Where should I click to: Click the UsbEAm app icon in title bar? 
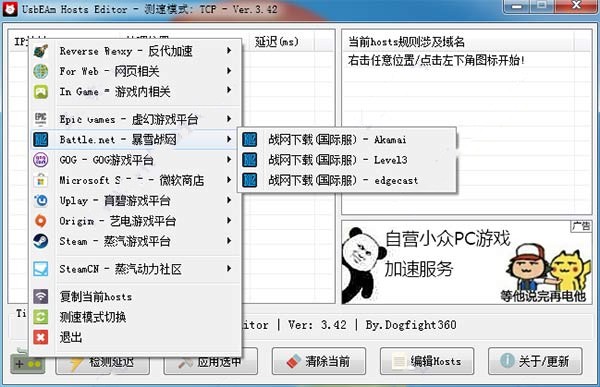(x=10, y=9)
